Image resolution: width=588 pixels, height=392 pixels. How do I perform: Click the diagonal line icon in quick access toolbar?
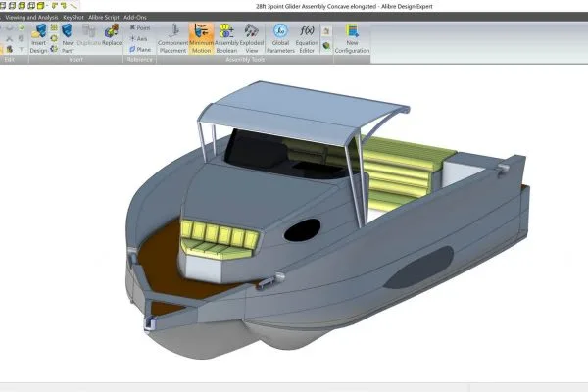pos(73,6)
